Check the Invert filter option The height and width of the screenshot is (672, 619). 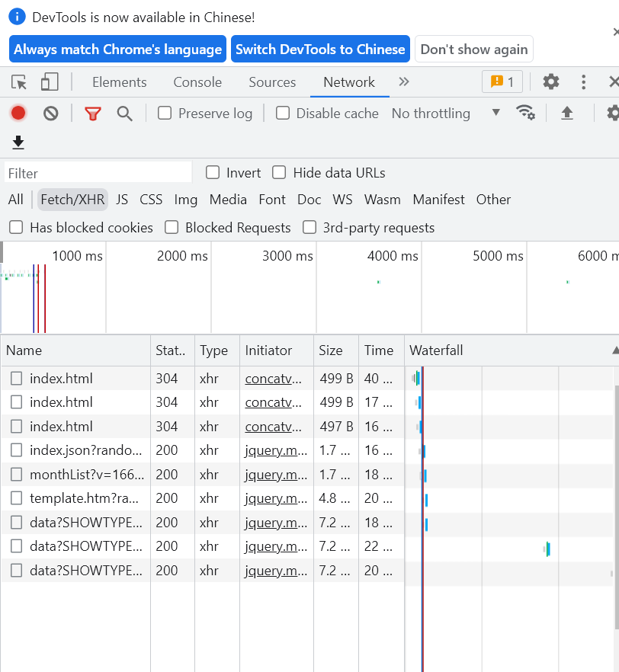coord(213,173)
